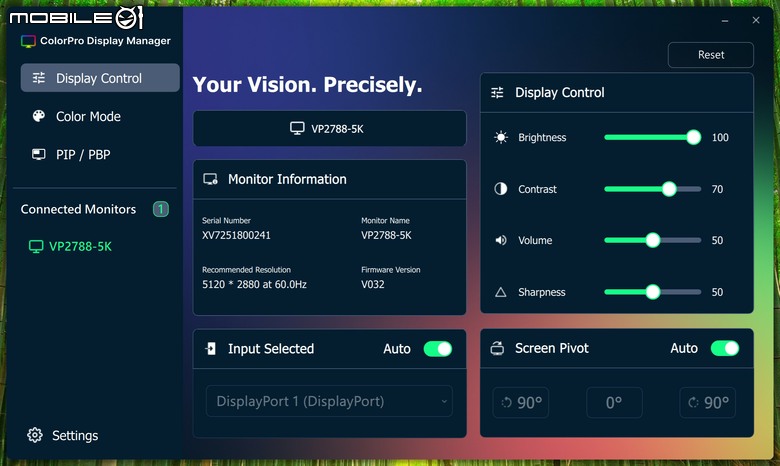Click the serial number XV7251800241
This screenshot has width=780, height=466.
point(236,235)
